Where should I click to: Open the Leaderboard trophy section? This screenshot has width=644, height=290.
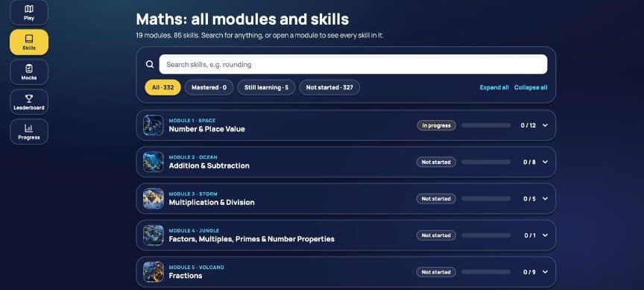[x=29, y=102]
